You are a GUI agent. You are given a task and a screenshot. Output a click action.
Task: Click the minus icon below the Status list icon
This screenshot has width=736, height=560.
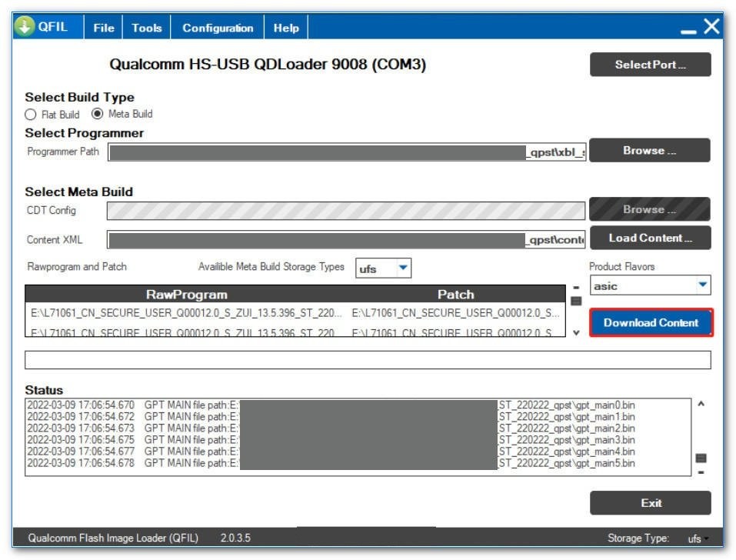pos(701,472)
